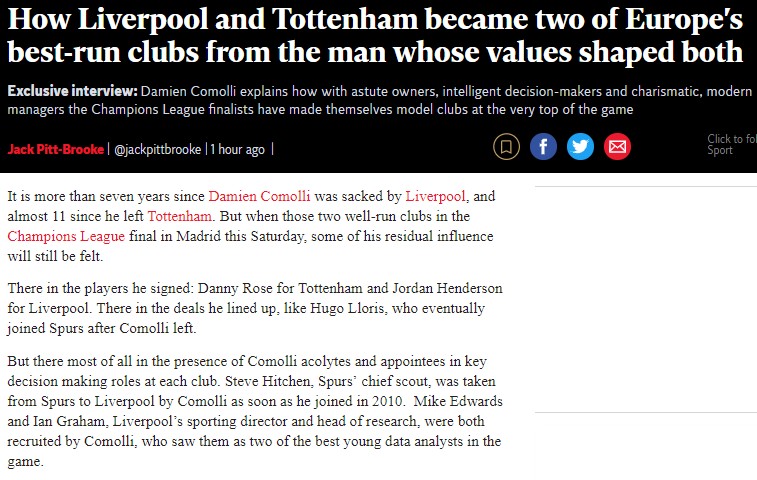Open @jackpittbrooke Twitter handle
Screen dimensions: 757x480
(x=157, y=149)
